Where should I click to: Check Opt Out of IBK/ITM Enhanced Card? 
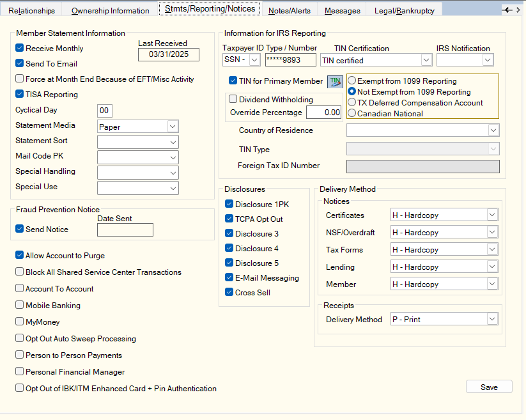19,388
